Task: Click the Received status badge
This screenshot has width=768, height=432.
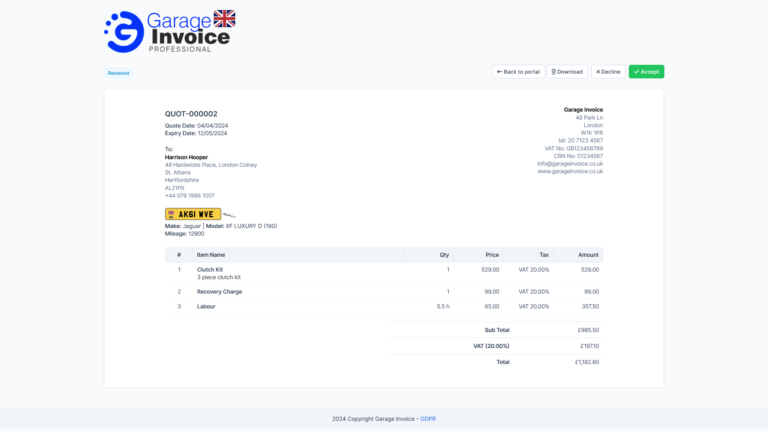Action: 118,73
